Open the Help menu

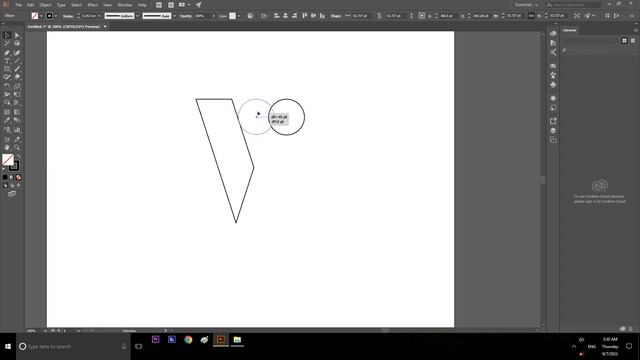[142, 5]
